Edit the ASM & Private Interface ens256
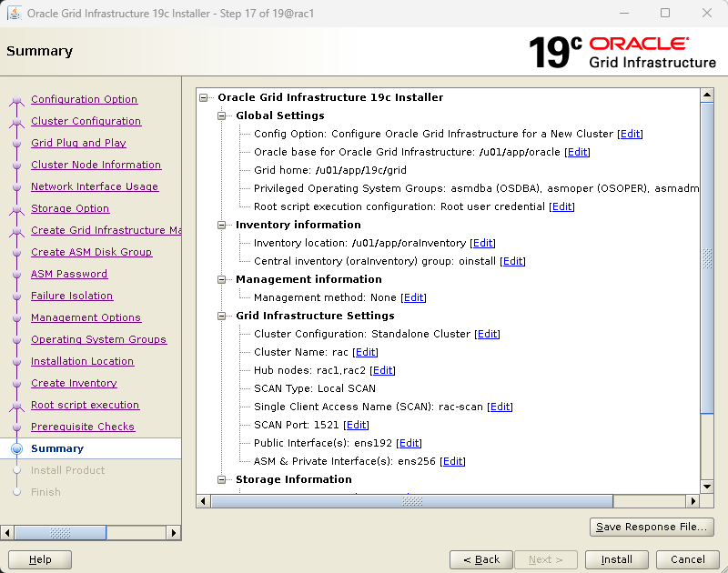This screenshot has height=573, width=728. tap(452, 461)
